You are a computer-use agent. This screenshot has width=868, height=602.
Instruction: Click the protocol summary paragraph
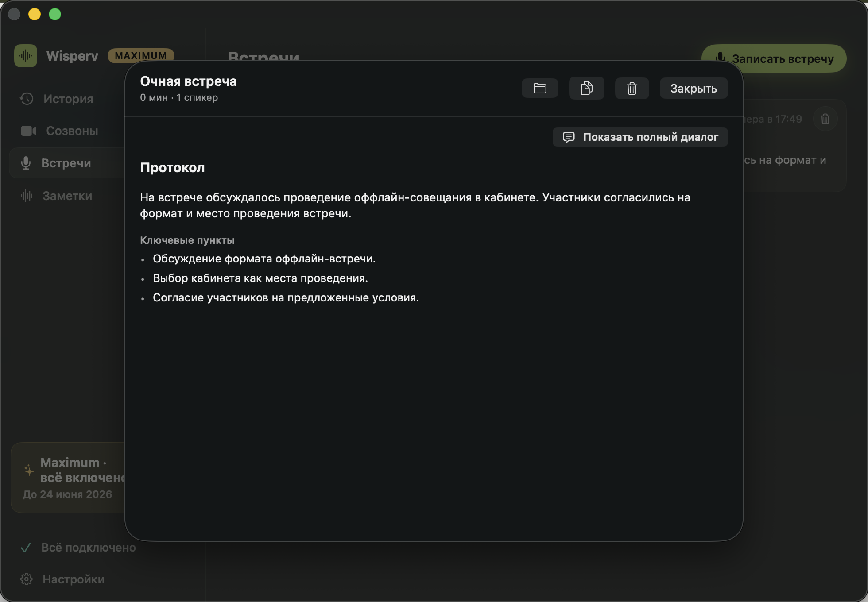[415, 205]
